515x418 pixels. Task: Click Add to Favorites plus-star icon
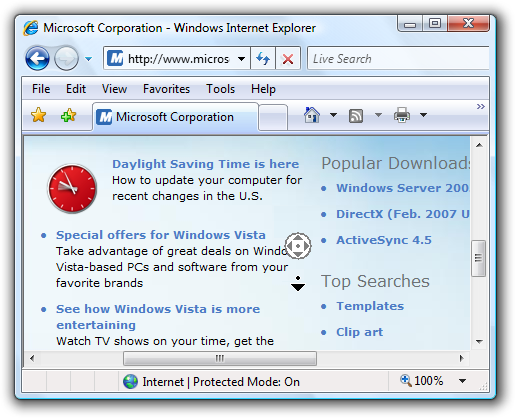click(x=68, y=115)
